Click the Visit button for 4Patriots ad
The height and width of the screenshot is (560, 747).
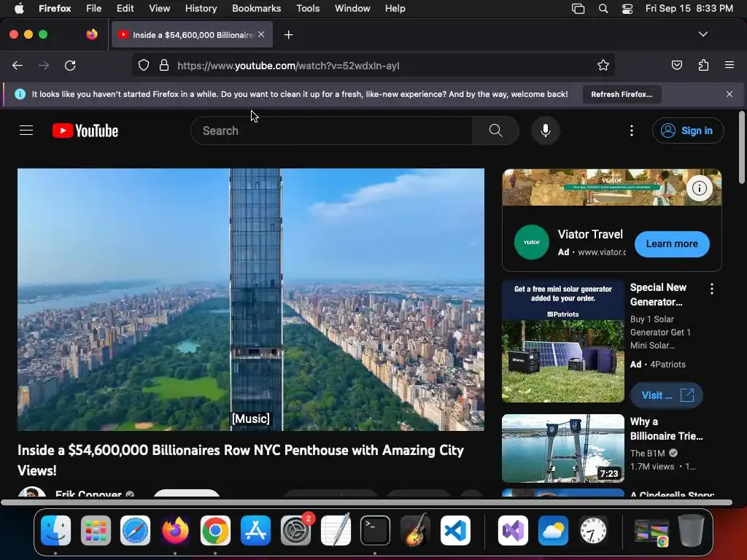tap(667, 395)
